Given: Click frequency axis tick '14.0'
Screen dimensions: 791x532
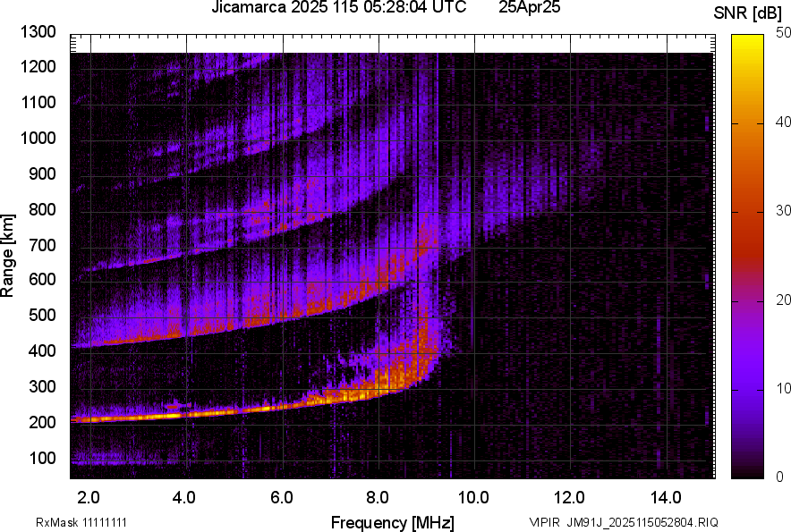Looking at the screenshot, I should [666, 498].
